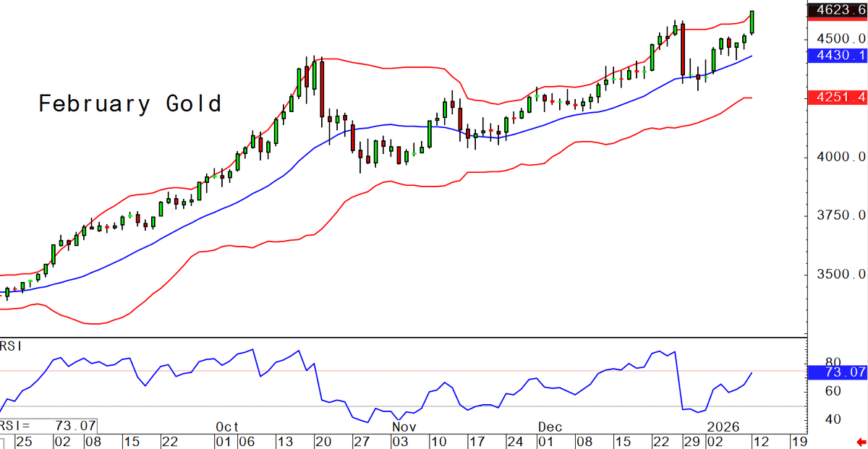
Task: Click the 'Dec' month label on date axis
Action: pyautogui.click(x=549, y=426)
